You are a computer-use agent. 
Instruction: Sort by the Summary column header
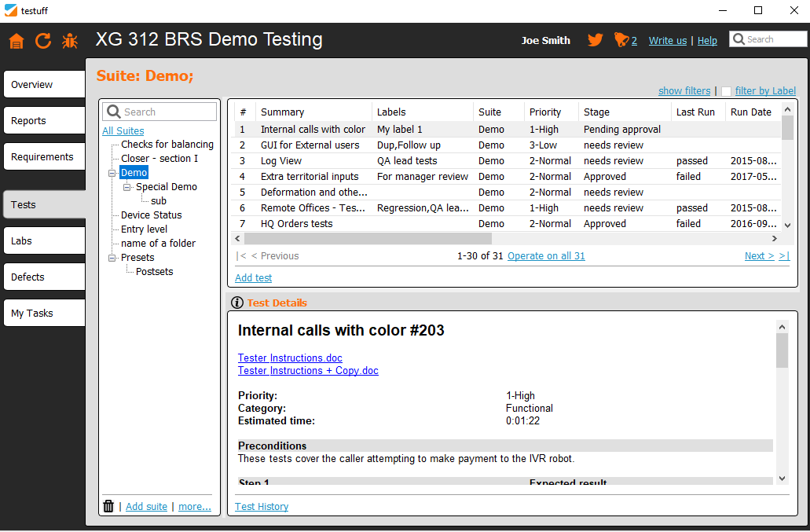point(313,112)
